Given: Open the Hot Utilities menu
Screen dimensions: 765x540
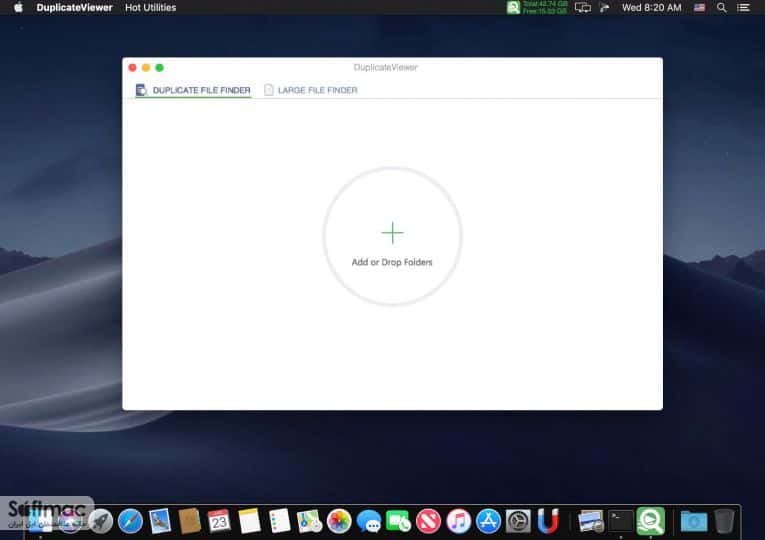Looking at the screenshot, I should coord(150,7).
